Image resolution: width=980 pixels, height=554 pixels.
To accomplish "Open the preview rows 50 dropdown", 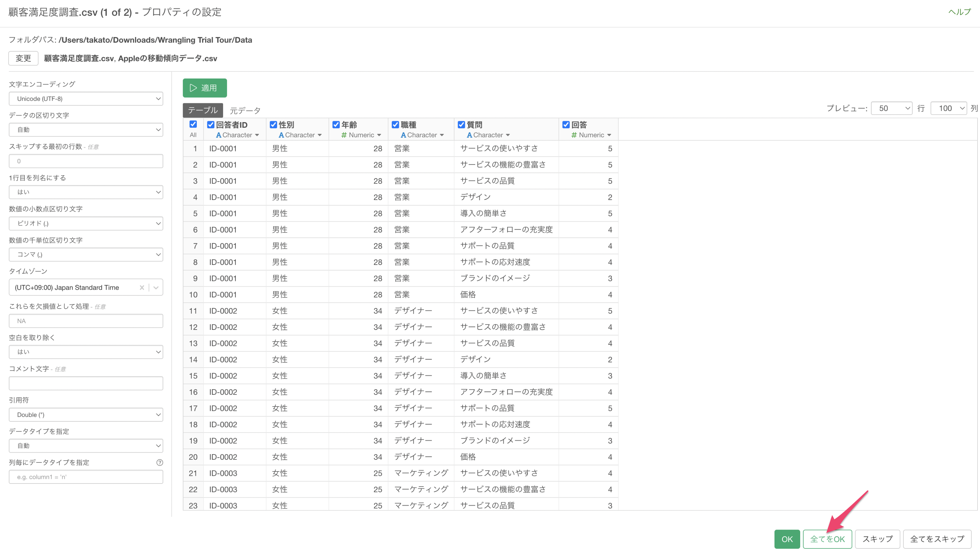I will 892,108.
